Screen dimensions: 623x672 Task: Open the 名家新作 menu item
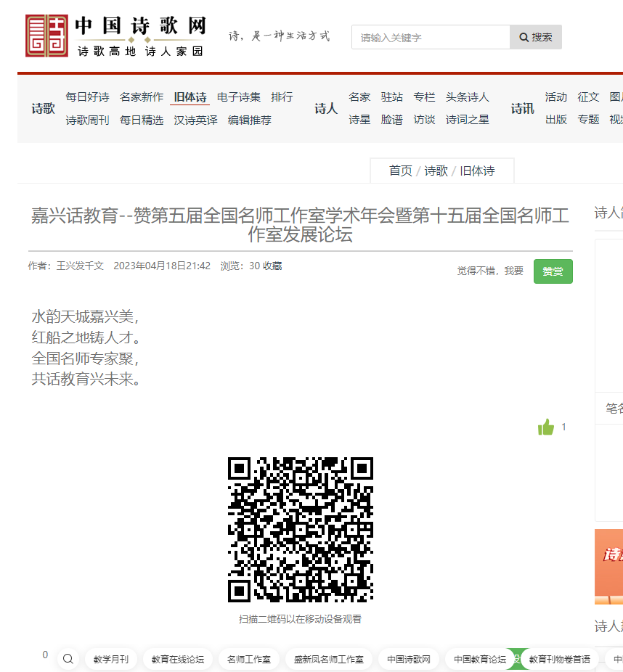point(142,97)
